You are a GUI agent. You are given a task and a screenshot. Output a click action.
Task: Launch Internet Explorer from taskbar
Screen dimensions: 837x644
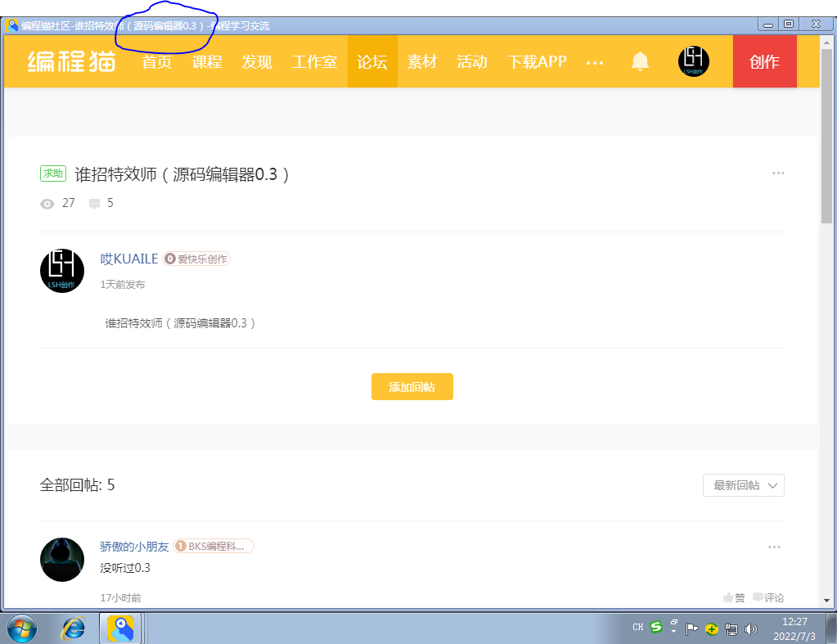[73, 628]
